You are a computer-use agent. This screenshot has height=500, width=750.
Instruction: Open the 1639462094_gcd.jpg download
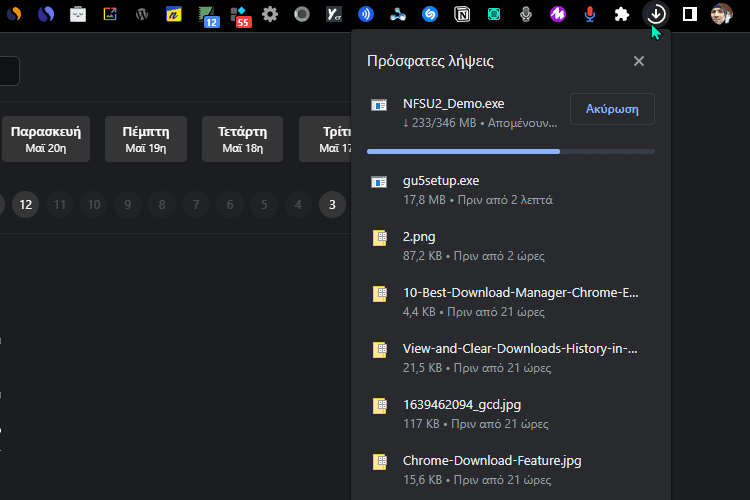click(x=510, y=414)
